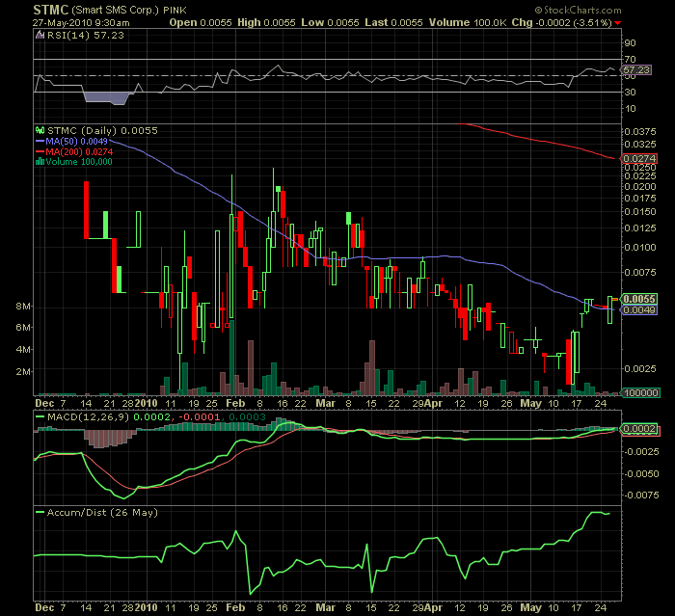Click the 2010 year marker on price axis
This screenshot has height=616, width=675.
[x=146, y=402]
